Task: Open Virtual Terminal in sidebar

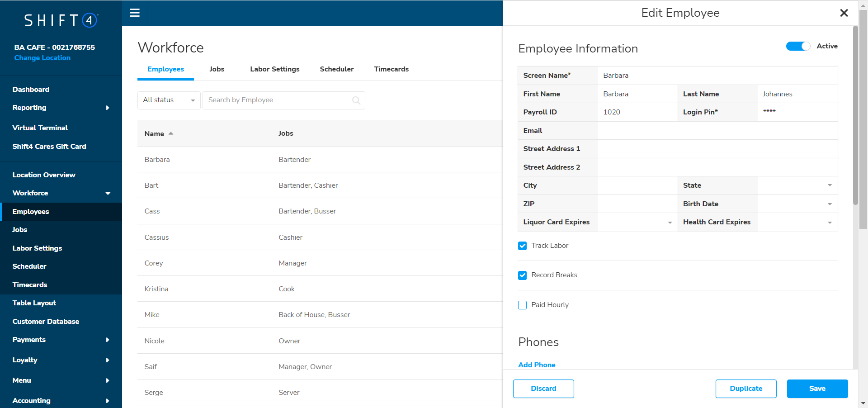Action: (40, 128)
